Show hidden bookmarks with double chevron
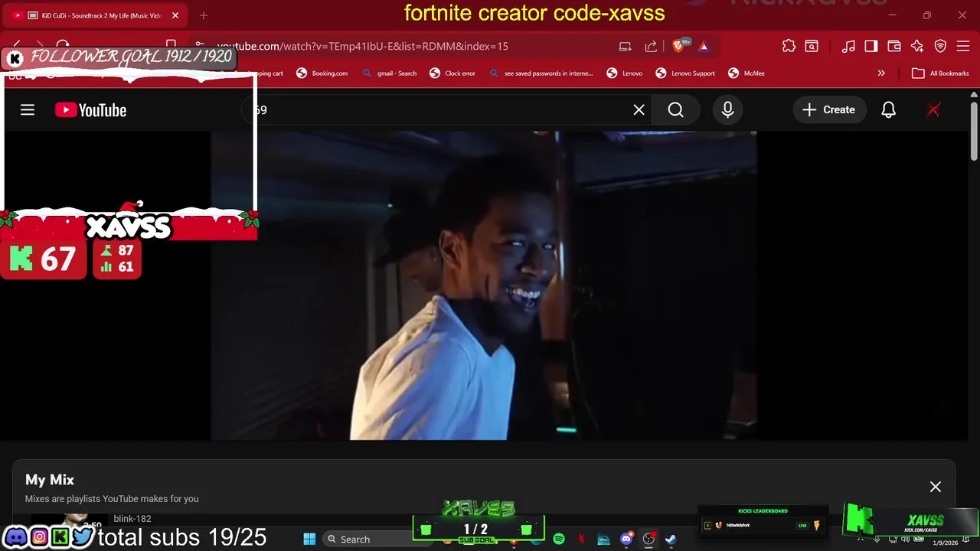 [881, 73]
